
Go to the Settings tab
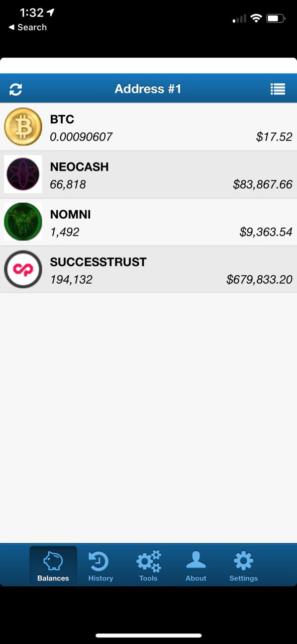tap(244, 566)
